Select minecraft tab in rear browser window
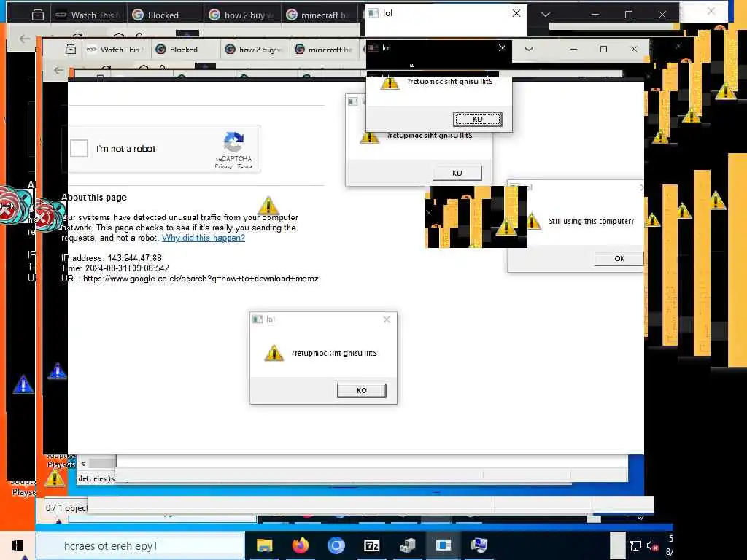Viewport: 747px width, 560px height. click(320, 15)
